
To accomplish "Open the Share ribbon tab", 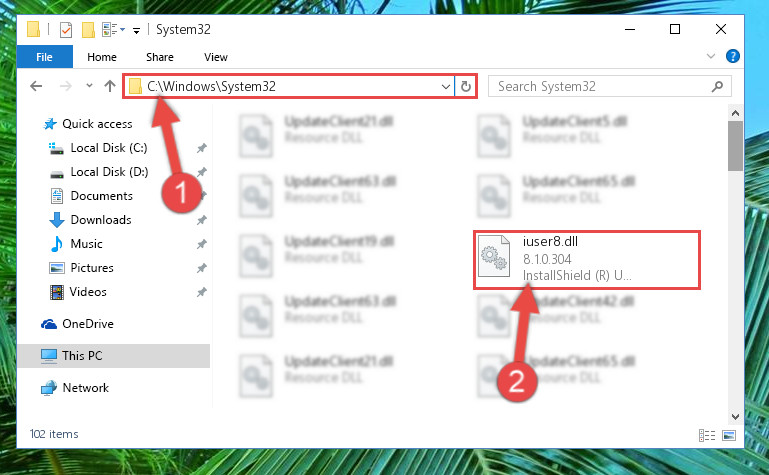I will pyautogui.click(x=160, y=57).
